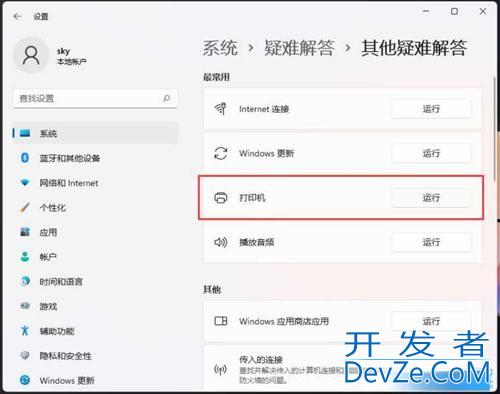Viewport: 500px width, 394px height.
Task: Click the 本地帐户 label under sky
Action: point(72,62)
